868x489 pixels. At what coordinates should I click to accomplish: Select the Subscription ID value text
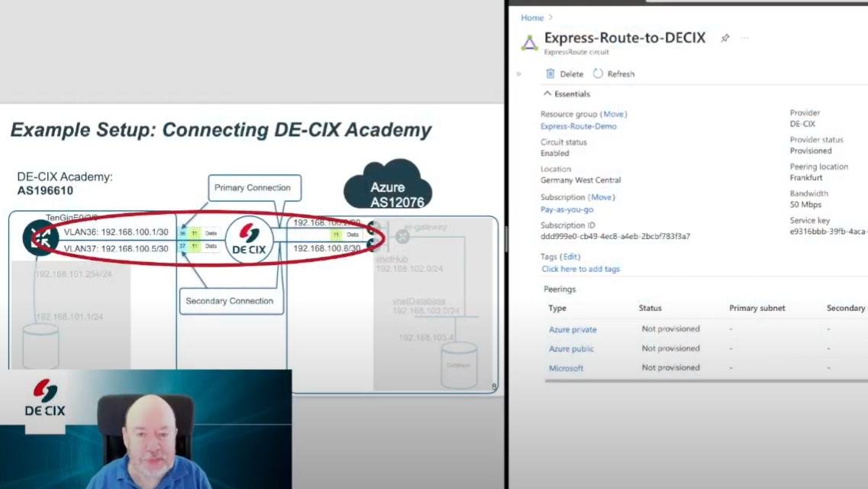point(615,236)
